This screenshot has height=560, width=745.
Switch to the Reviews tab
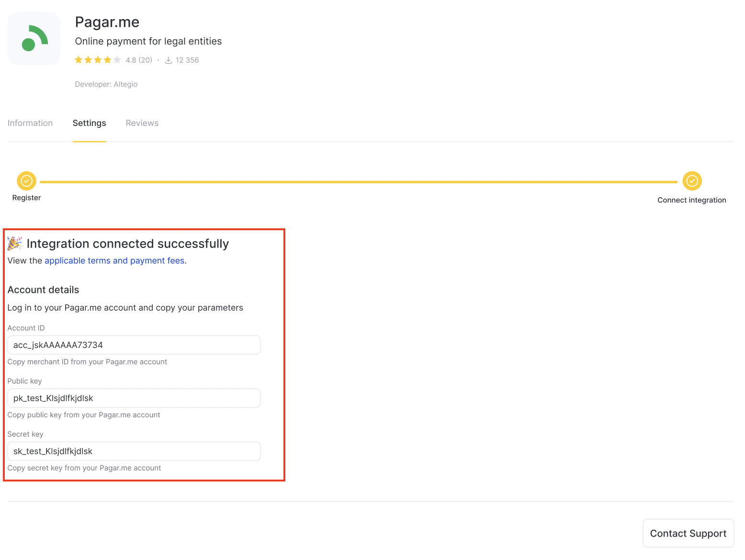[x=142, y=123]
